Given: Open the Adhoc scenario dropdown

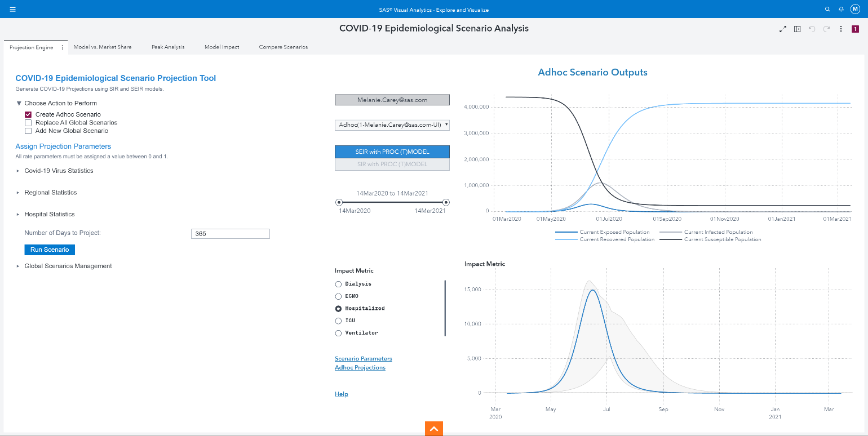Looking at the screenshot, I should pos(392,124).
